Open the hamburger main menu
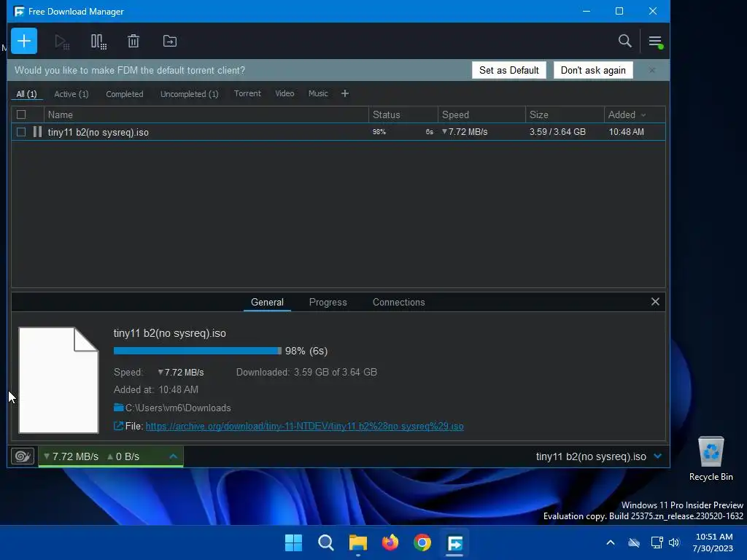Viewport: 747px width, 560px height. pyautogui.click(x=656, y=42)
